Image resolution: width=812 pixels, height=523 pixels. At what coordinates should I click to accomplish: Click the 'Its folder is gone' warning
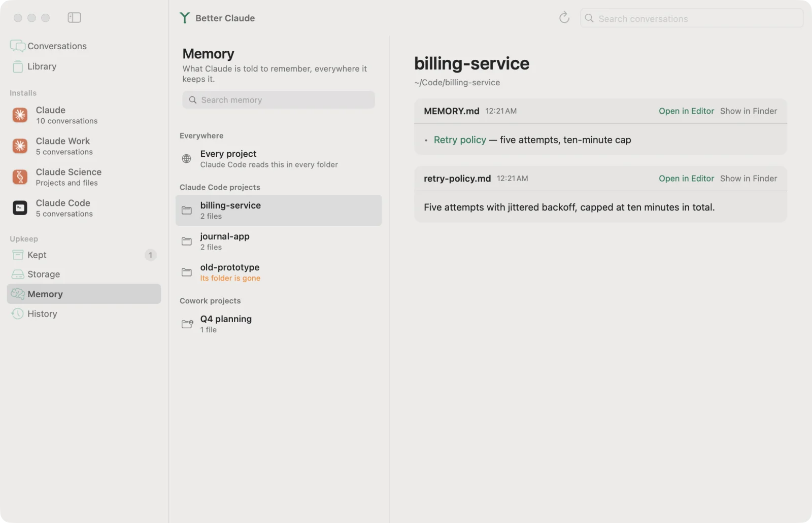[230, 278]
